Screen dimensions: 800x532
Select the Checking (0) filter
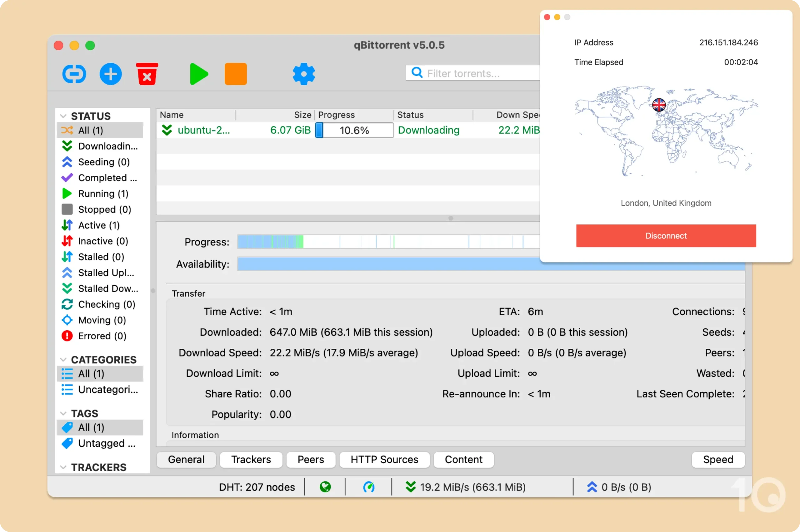(x=100, y=304)
